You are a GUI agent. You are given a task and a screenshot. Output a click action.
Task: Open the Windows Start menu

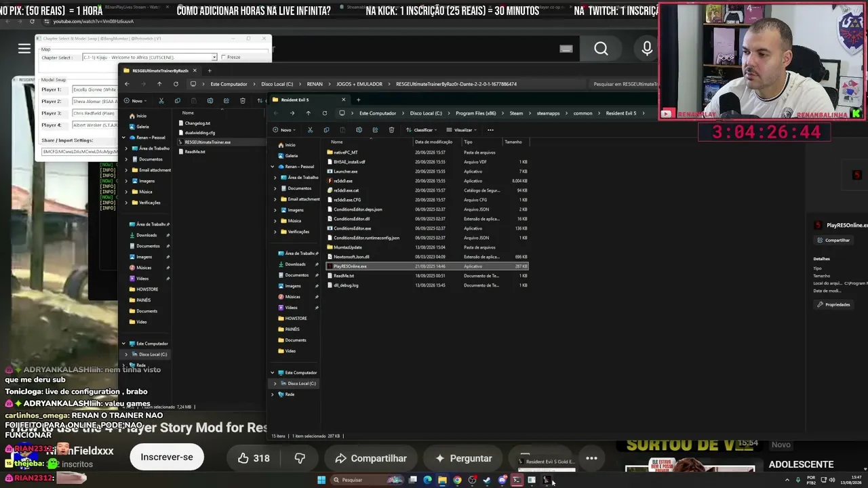pos(321,480)
